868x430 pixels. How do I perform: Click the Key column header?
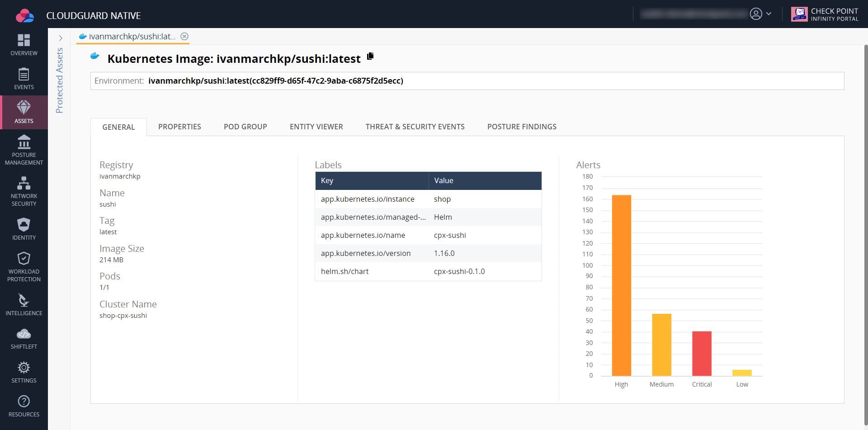(372, 180)
